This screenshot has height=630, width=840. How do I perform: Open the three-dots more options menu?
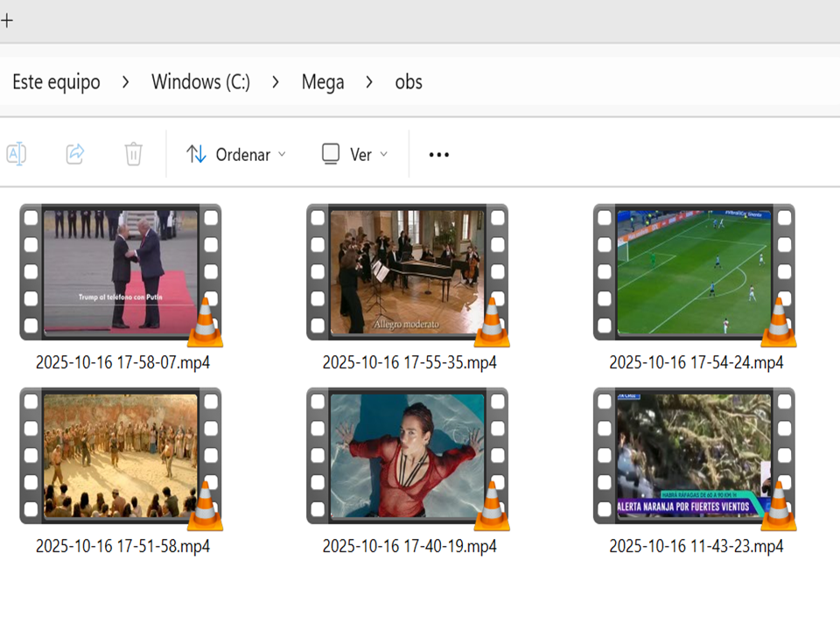pyautogui.click(x=438, y=155)
